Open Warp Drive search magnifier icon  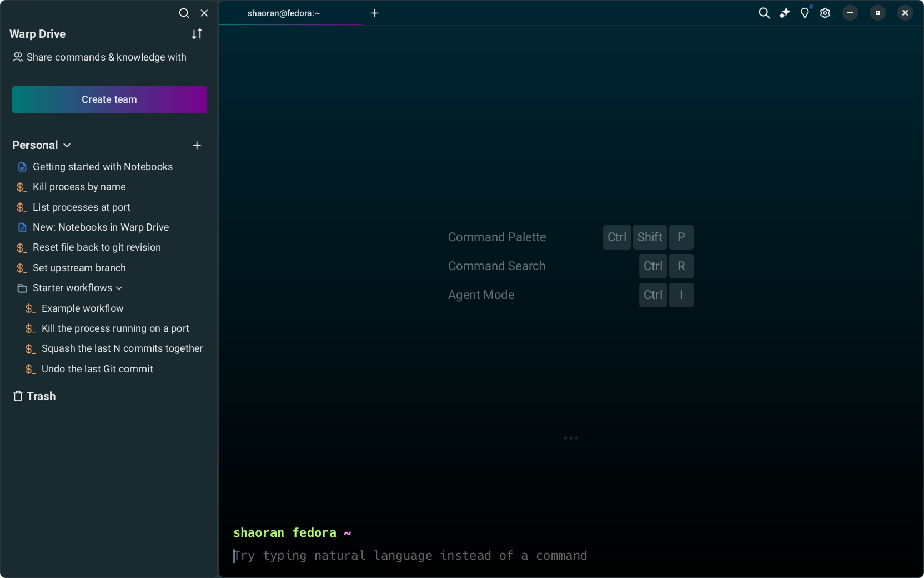[x=184, y=13]
